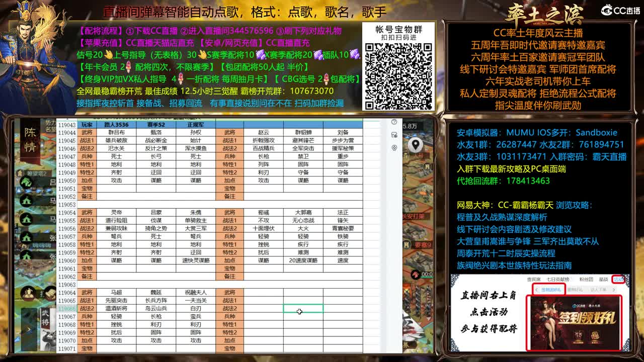Screen dimensions: 644x362
Task: Select the cell 群吕布
Action: [x=116, y=133]
